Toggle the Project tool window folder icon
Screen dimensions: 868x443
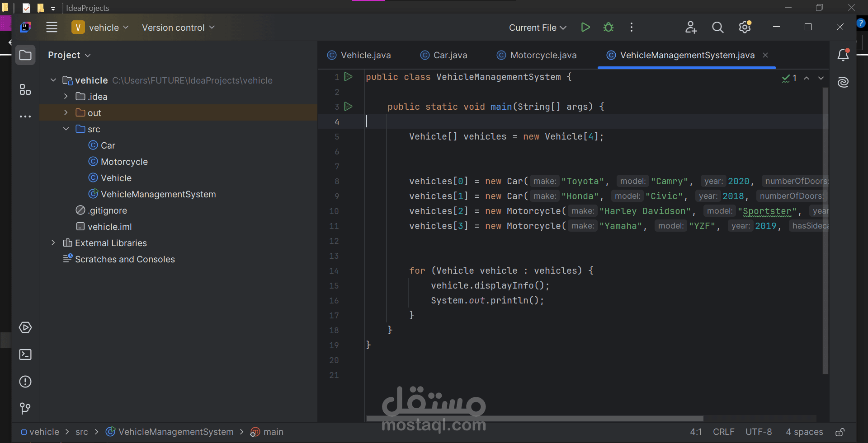click(x=25, y=55)
